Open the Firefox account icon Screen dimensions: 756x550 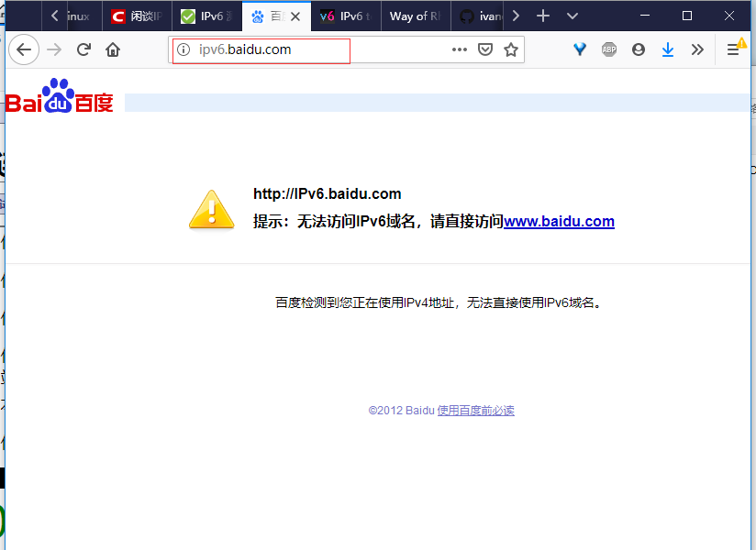tap(639, 49)
